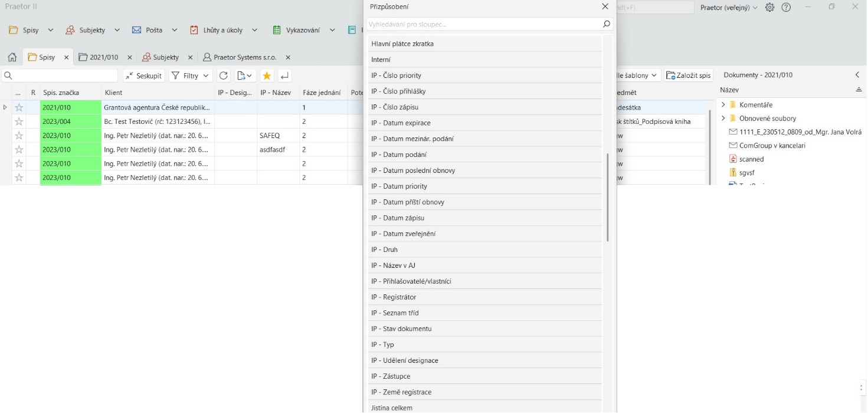Click the yellow star favorites filter
This screenshot has height=413, width=868.
click(267, 76)
